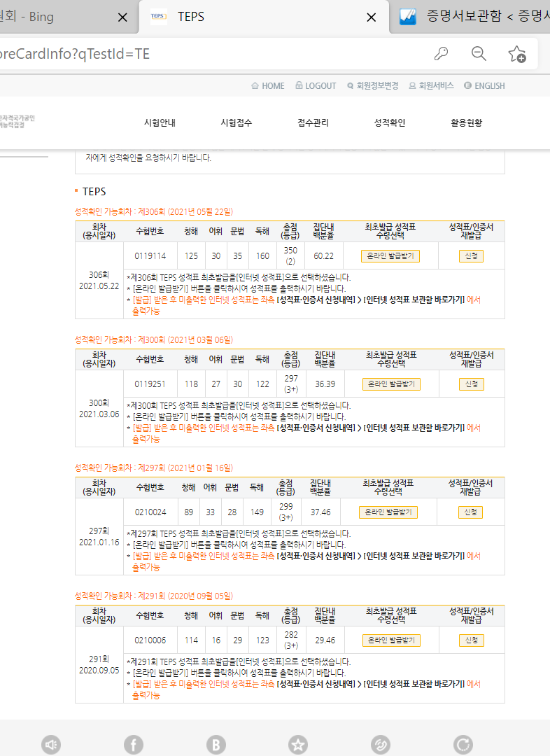Click the circular refresh icon in footer
The width and height of the screenshot is (550, 756).
[x=463, y=744]
